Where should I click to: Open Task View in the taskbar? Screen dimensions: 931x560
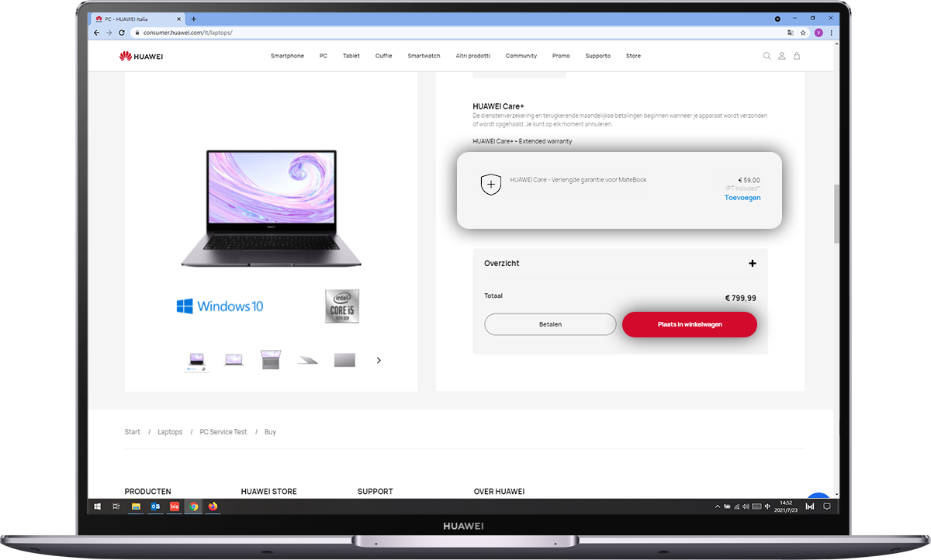pos(116,506)
